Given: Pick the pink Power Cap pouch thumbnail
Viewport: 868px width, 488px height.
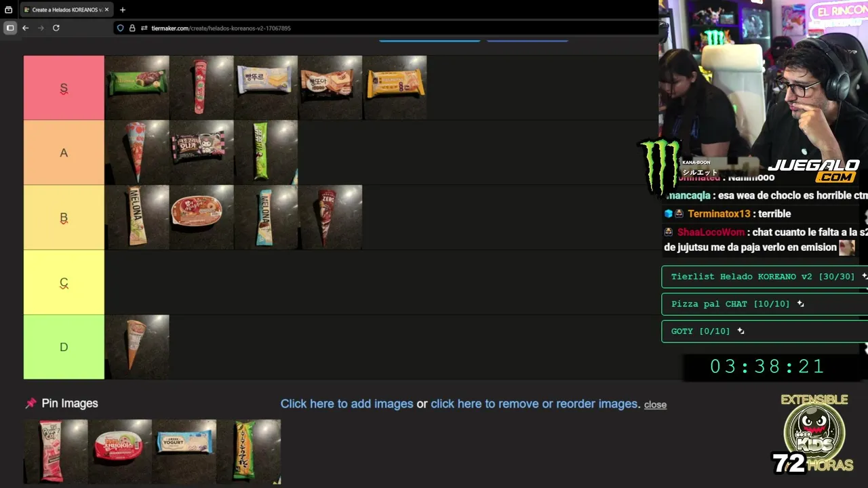Looking at the screenshot, I should point(56,451).
